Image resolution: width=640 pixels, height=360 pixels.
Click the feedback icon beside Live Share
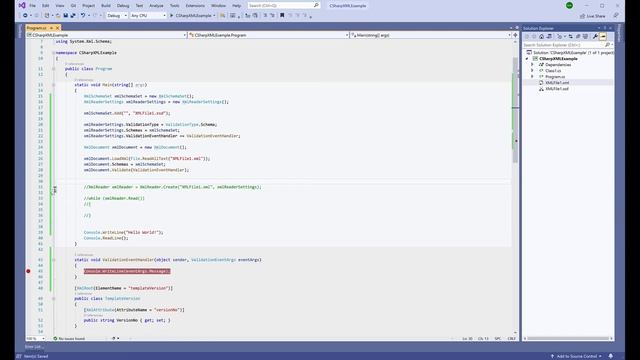pyautogui.click(x=616, y=16)
